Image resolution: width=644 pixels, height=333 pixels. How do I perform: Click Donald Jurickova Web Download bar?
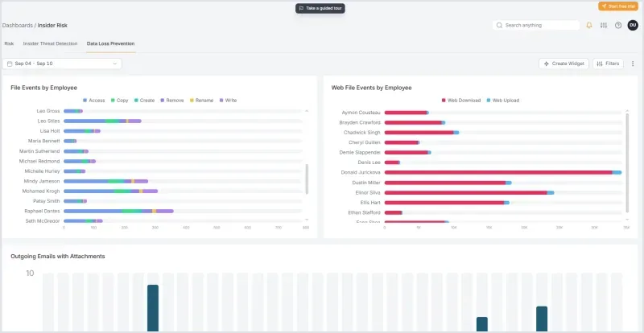coord(498,172)
